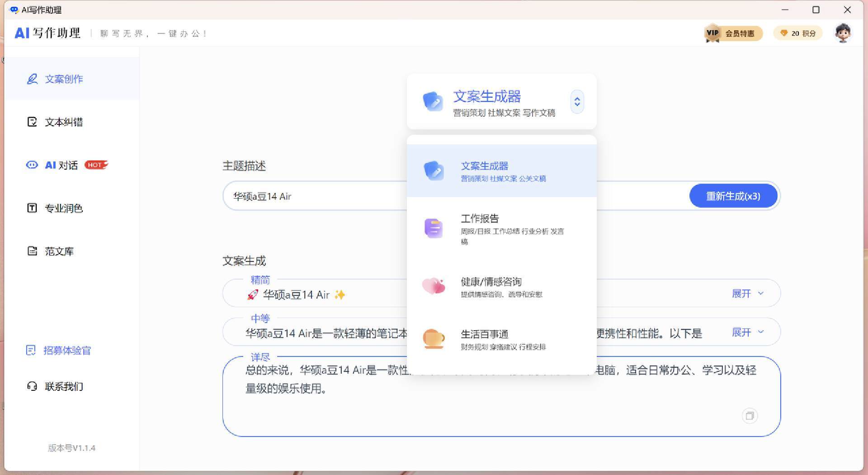Image resolution: width=868 pixels, height=475 pixels.
Task: View the 20 积分 points balance
Action: 798,33
